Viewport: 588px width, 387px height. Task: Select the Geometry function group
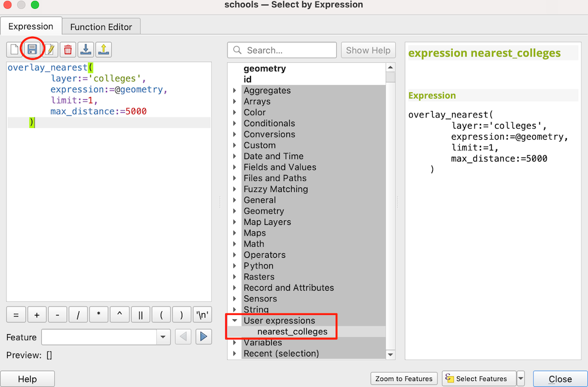coord(263,211)
